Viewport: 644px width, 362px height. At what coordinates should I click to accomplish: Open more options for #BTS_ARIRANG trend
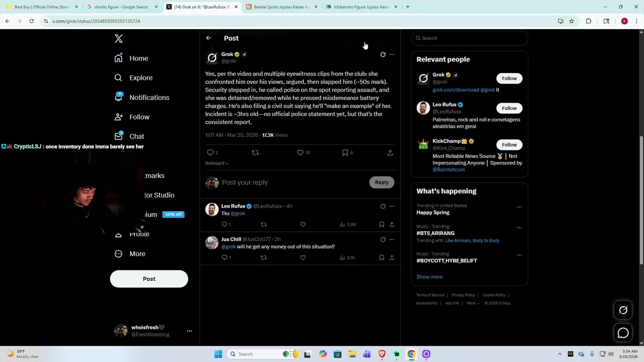click(519, 227)
